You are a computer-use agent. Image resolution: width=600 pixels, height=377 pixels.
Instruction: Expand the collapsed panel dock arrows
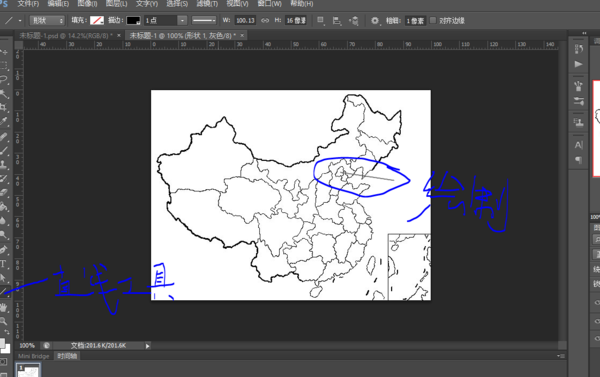click(x=584, y=33)
